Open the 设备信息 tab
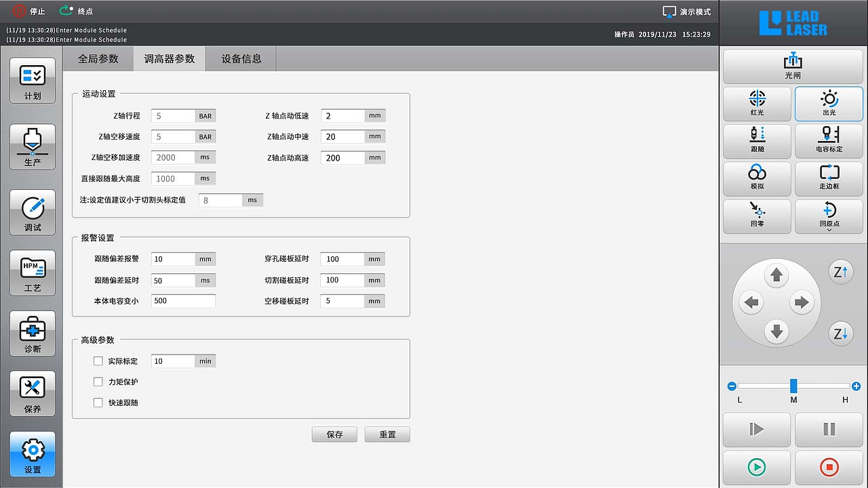 (x=241, y=59)
